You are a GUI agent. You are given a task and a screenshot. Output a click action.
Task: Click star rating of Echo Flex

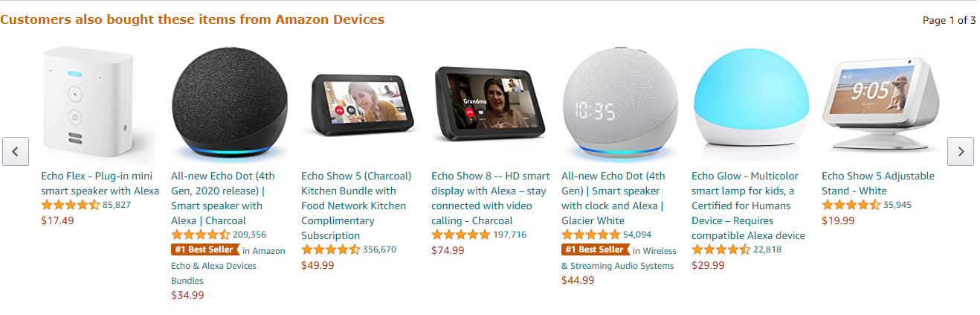click(x=70, y=205)
